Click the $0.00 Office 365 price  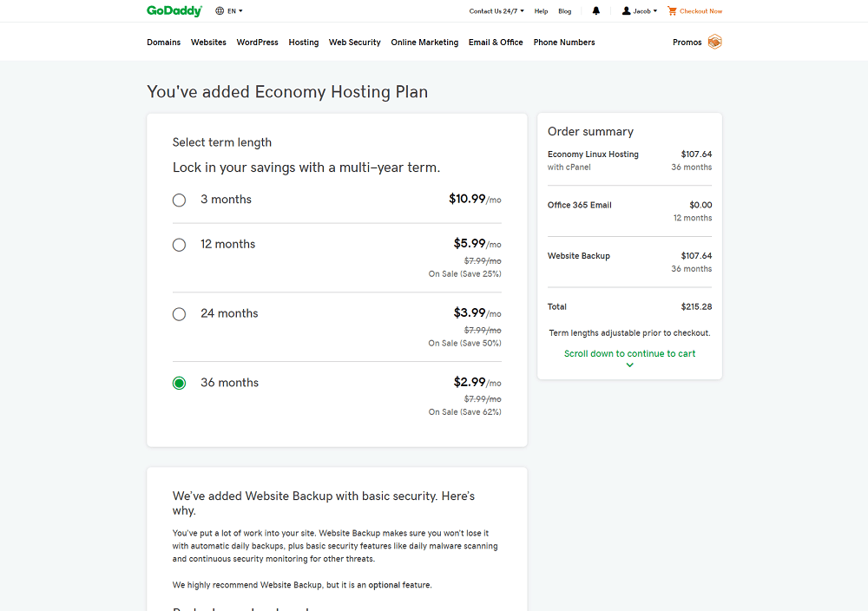coord(700,206)
